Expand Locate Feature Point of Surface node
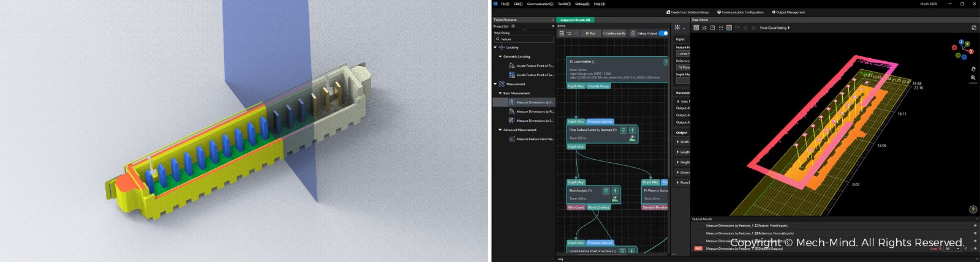Screen dimensions: 980x262 click(622, 250)
